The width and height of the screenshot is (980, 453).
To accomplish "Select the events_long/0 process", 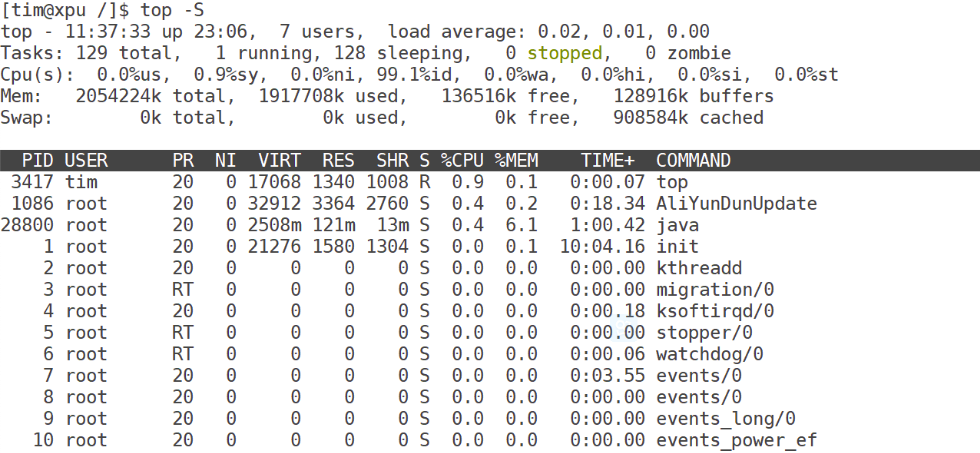I will (725, 418).
